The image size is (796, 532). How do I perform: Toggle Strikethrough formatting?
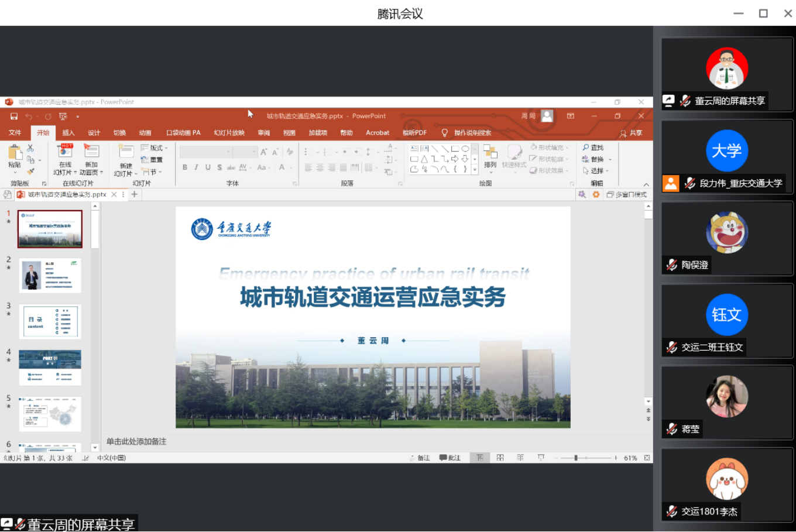[x=231, y=167]
